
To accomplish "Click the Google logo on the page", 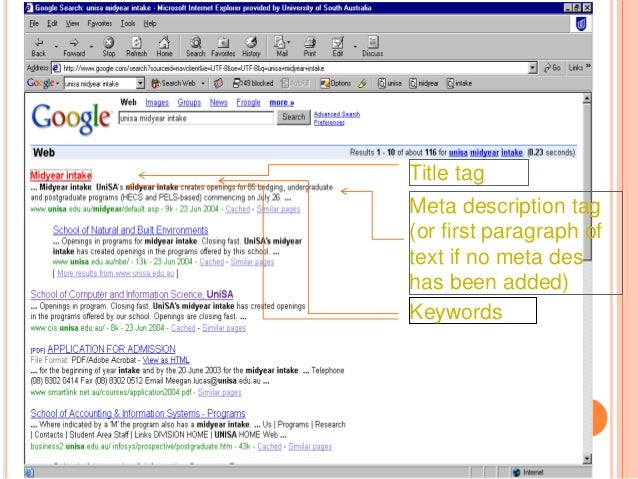I will (x=71, y=118).
